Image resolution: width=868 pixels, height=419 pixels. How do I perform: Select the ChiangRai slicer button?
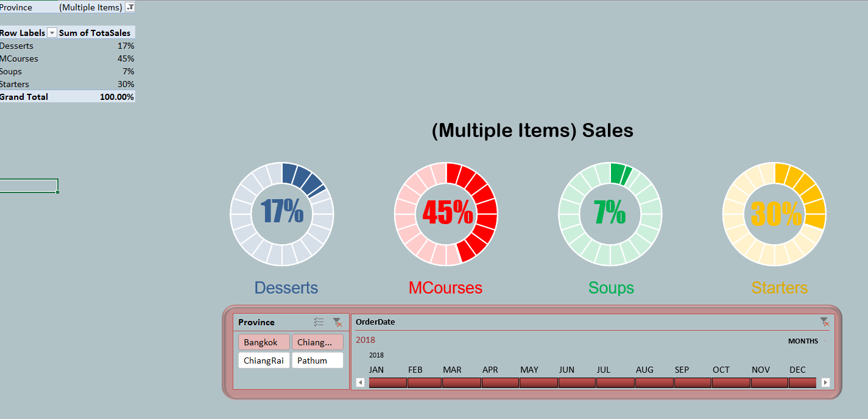[x=264, y=361]
